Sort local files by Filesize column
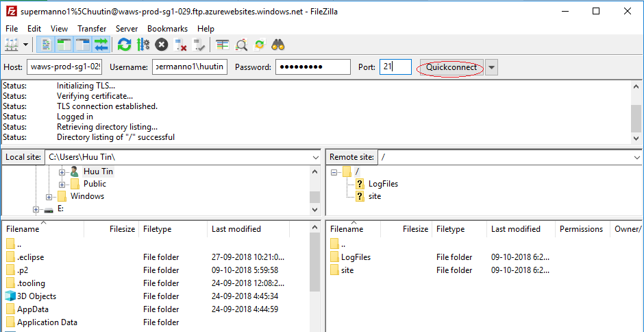 point(112,229)
